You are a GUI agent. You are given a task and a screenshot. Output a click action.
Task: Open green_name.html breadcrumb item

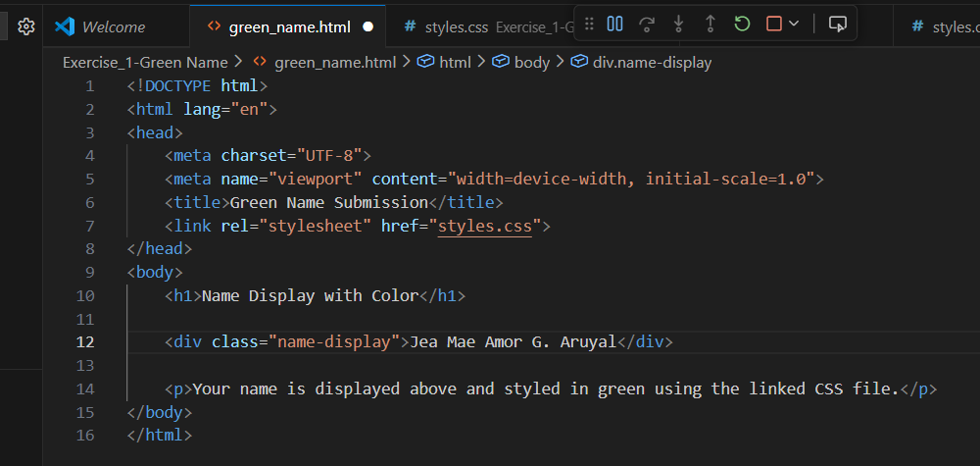(x=335, y=62)
